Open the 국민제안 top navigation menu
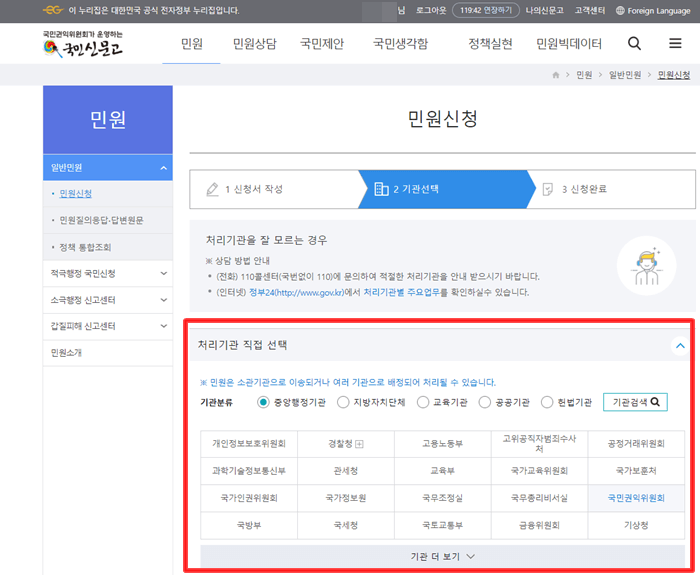The height and width of the screenshot is (575, 700). (321, 44)
